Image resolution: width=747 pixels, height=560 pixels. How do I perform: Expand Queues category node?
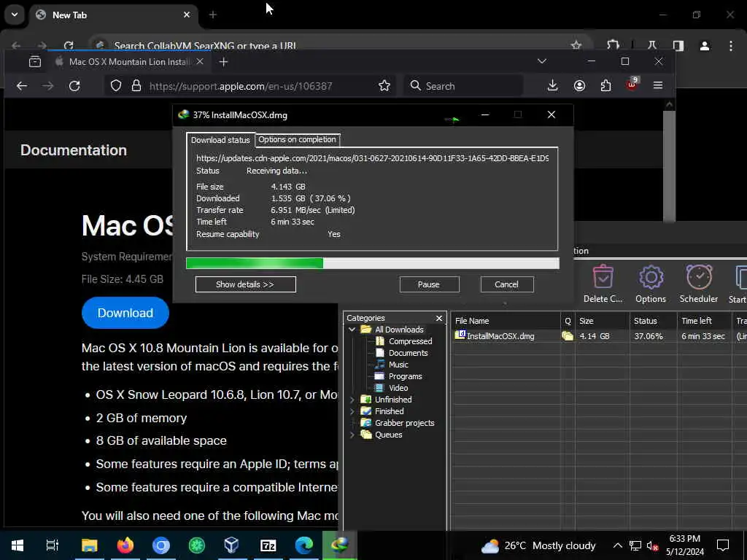pyautogui.click(x=352, y=435)
